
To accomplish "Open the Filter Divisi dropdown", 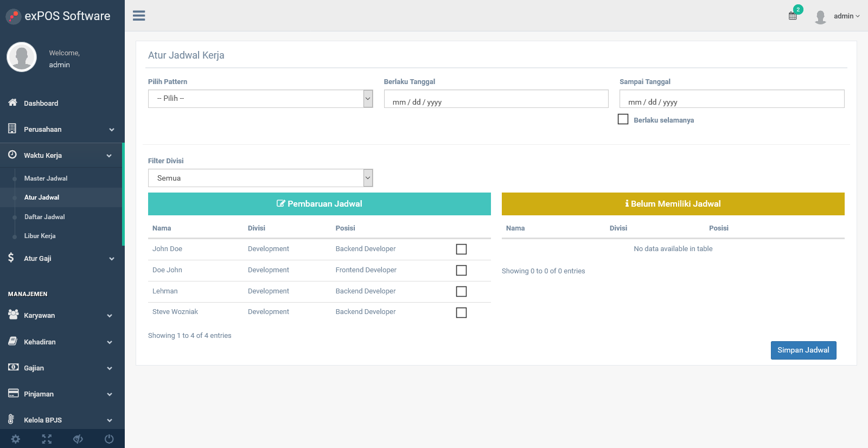I will pos(260,178).
